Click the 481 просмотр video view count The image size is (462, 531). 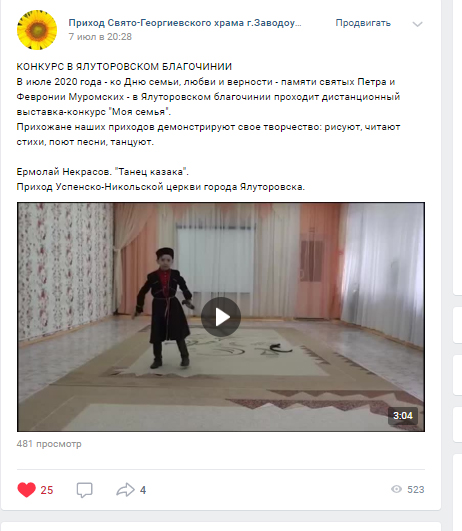point(49,444)
